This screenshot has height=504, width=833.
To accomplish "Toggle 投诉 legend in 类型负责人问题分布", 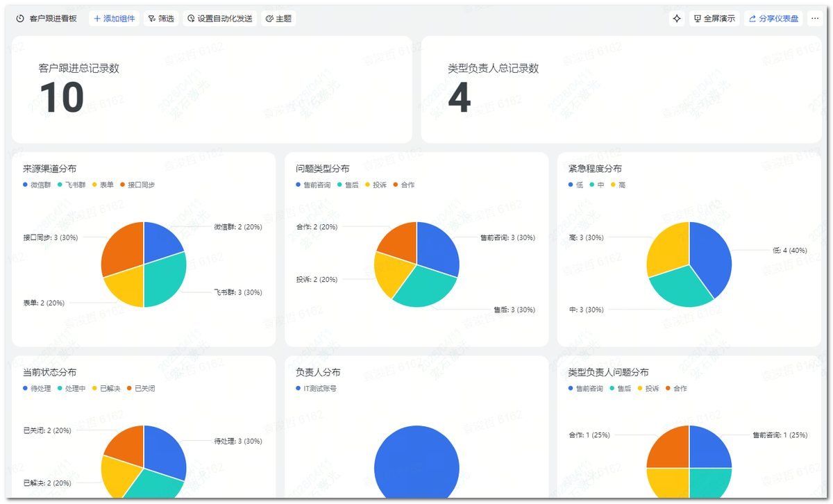I will 648,388.
